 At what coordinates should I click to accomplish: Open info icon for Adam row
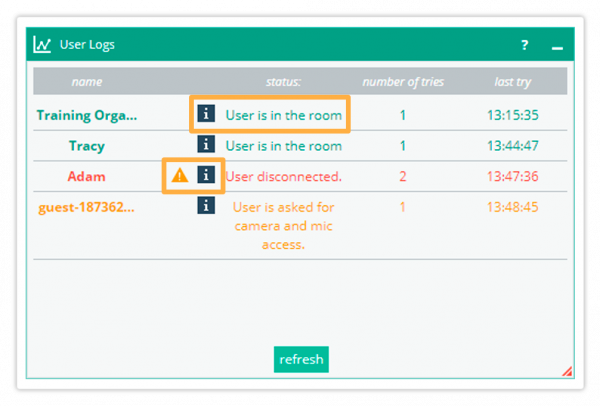pos(206,175)
